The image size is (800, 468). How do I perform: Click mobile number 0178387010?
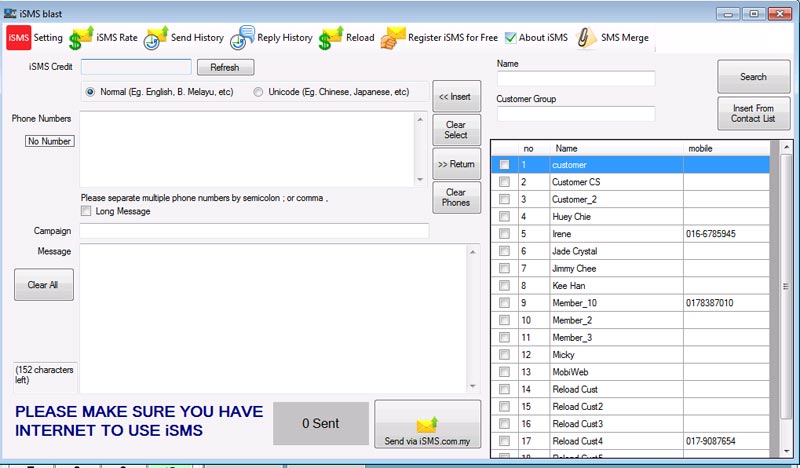pos(709,303)
